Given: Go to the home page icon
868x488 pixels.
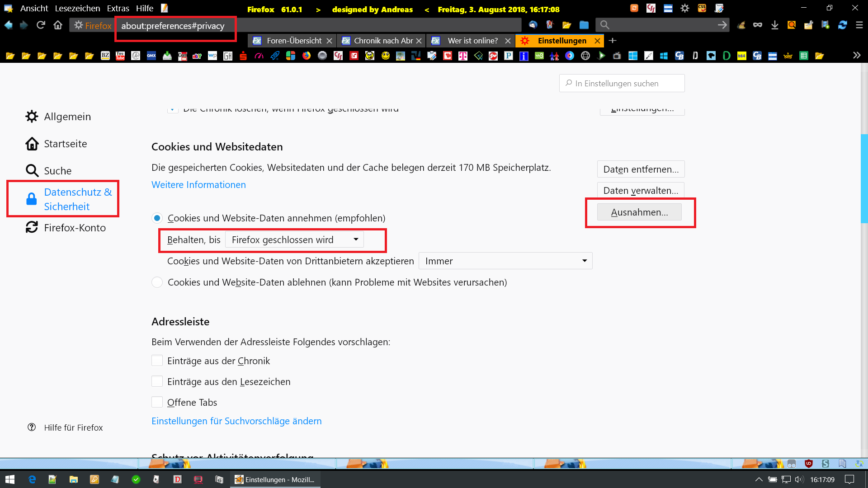Looking at the screenshot, I should click(58, 25).
